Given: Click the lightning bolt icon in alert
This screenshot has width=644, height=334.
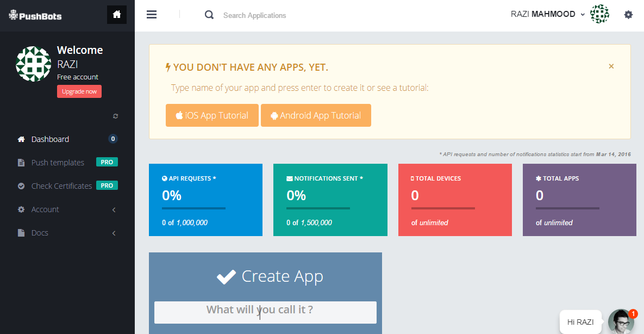Looking at the screenshot, I should click(167, 67).
